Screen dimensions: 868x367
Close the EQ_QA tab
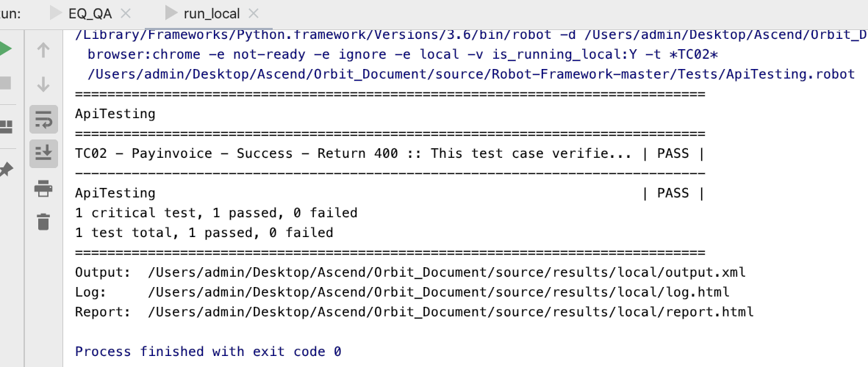coord(126,13)
